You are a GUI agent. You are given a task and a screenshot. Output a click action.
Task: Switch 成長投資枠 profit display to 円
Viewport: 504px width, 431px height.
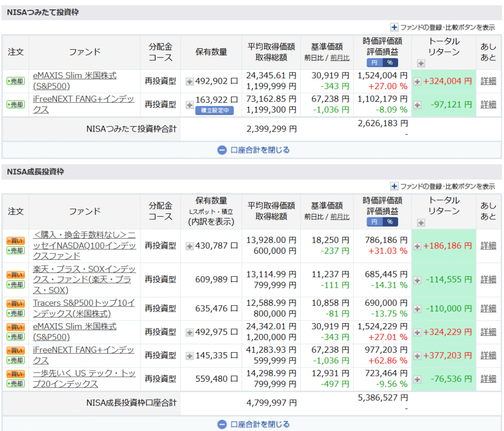pos(375,222)
